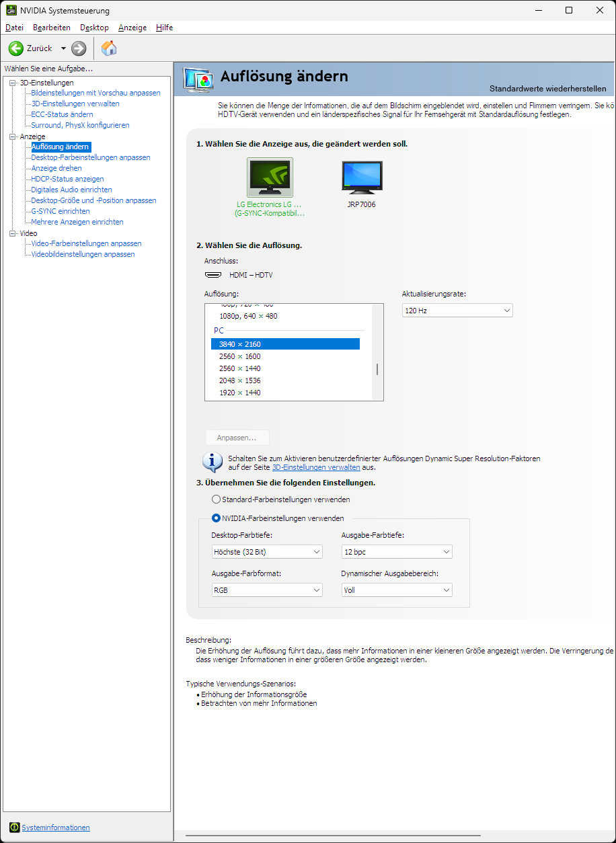The width and height of the screenshot is (616, 843).
Task: Select Digitales Audio einrichten tree item
Action: 71,190
